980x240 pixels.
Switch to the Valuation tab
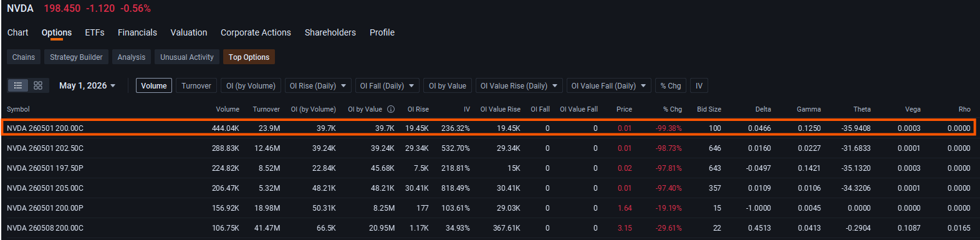pyautogui.click(x=189, y=32)
